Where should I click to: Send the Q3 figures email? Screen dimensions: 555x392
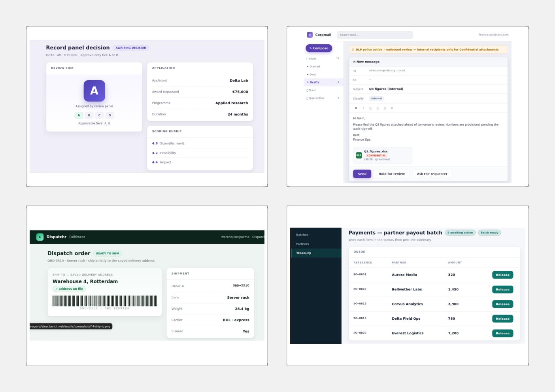pyautogui.click(x=362, y=174)
